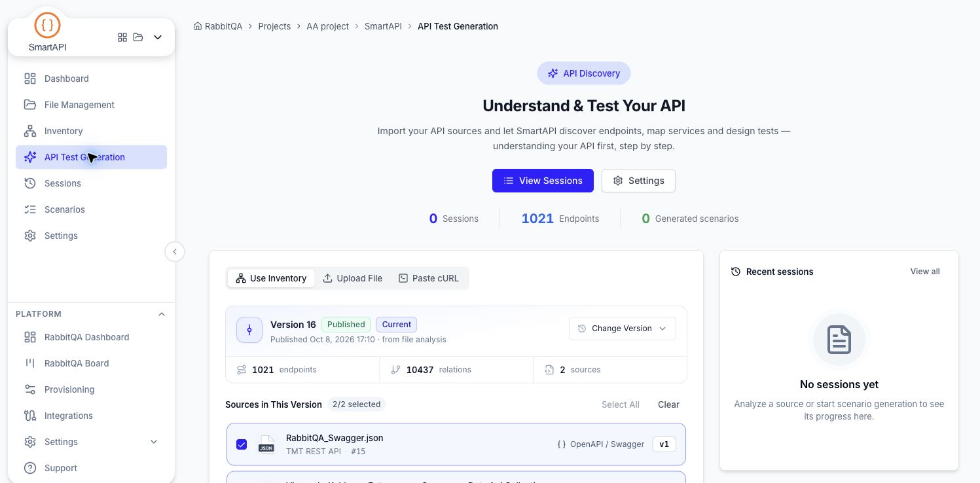The height and width of the screenshot is (483, 980).
Task: Click the Projects breadcrumb link
Action: 274,26
